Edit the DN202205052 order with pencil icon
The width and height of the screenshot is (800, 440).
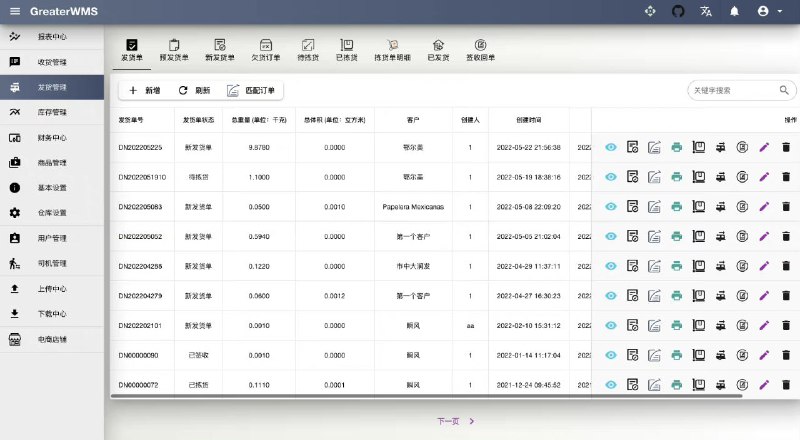click(x=764, y=237)
